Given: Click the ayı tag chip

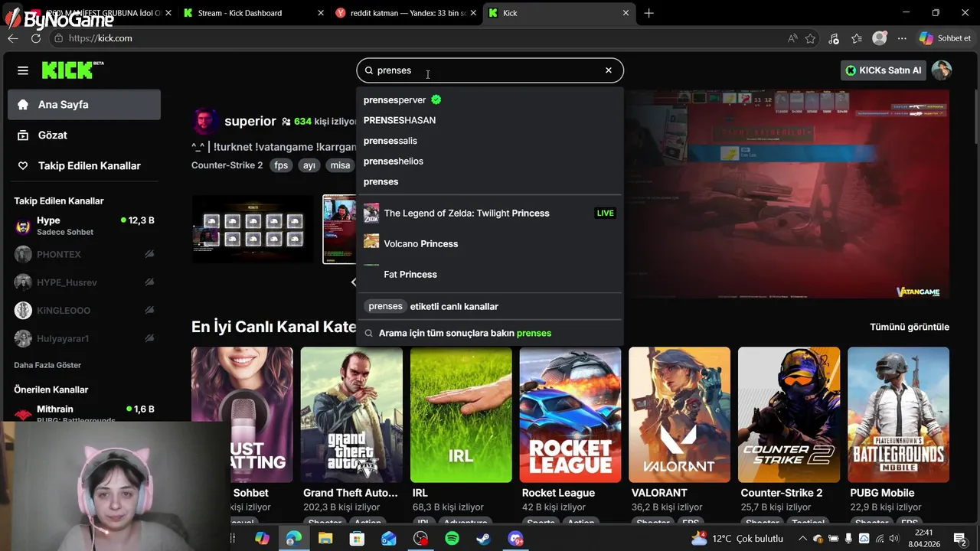Looking at the screenshot, I should (x=309, y=165).
